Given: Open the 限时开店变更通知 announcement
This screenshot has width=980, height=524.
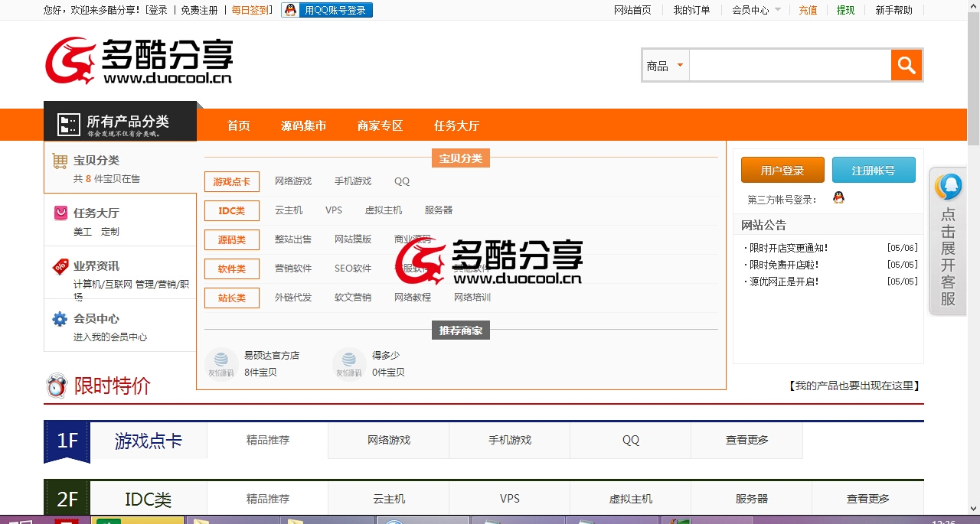Looking at the screenshot, I should pos(788,248).
